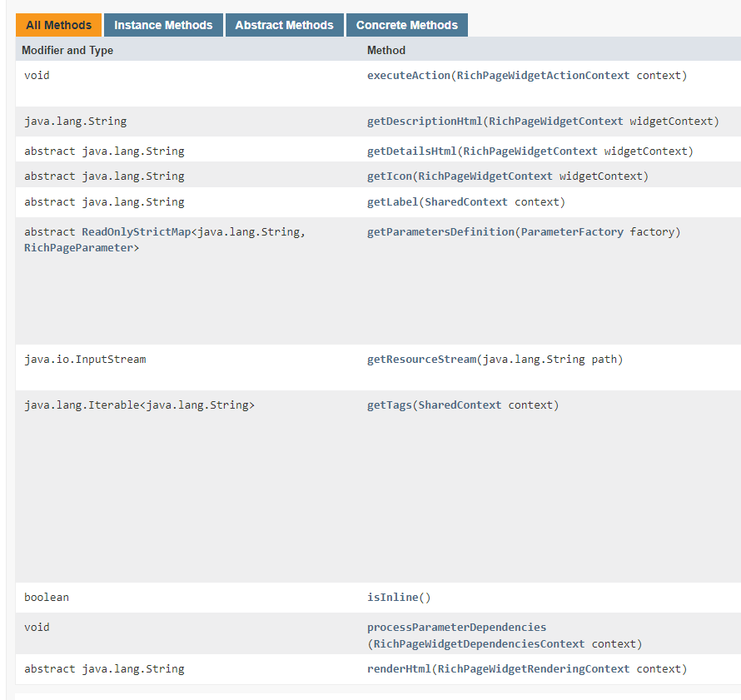The width and height of the screenshot is (741, 700).
Task: Open the getParametersDefinition method link
Action: 440,232
